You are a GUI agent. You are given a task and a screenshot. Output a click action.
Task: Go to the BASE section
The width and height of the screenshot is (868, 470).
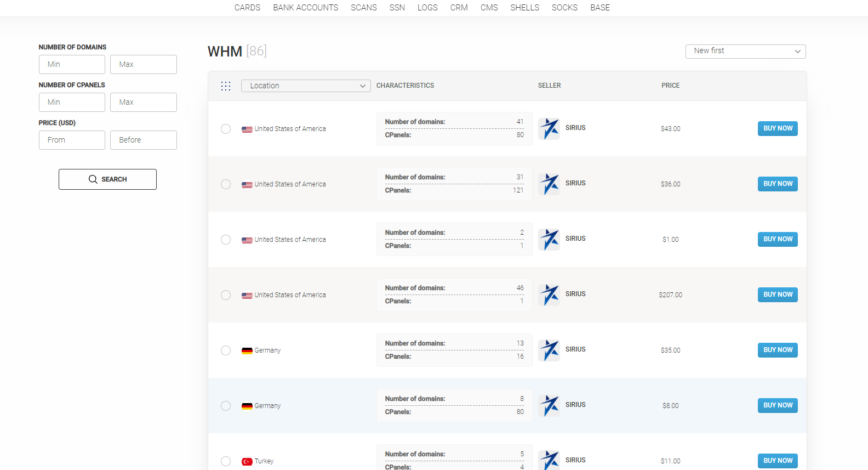coord(600,8)
